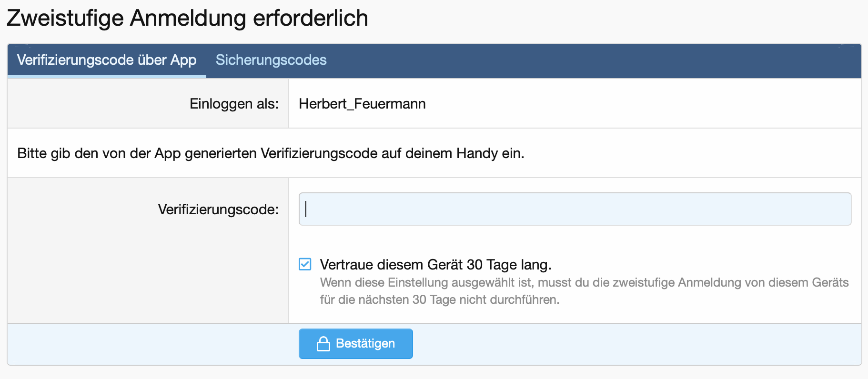Focus the Verifizierungscode input field
The width and height of the screenshot is (868, 379).
point(575,209)
